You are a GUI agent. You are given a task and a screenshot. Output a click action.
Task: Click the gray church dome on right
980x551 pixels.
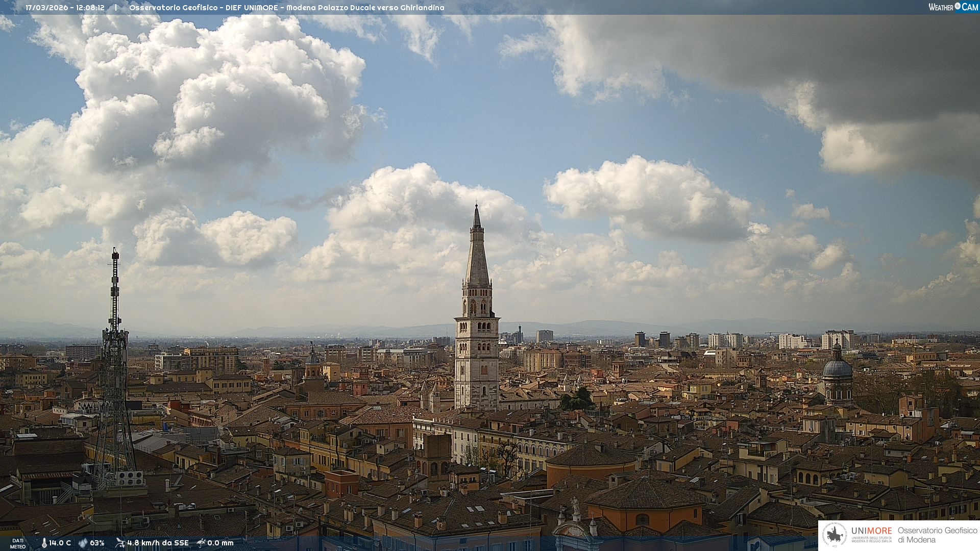837,368
